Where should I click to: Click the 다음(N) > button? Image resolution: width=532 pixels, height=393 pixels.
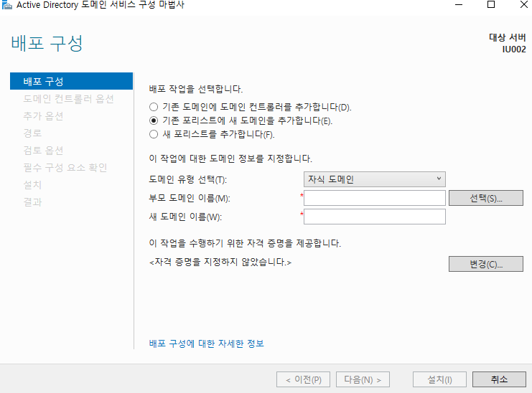(363, 379)
